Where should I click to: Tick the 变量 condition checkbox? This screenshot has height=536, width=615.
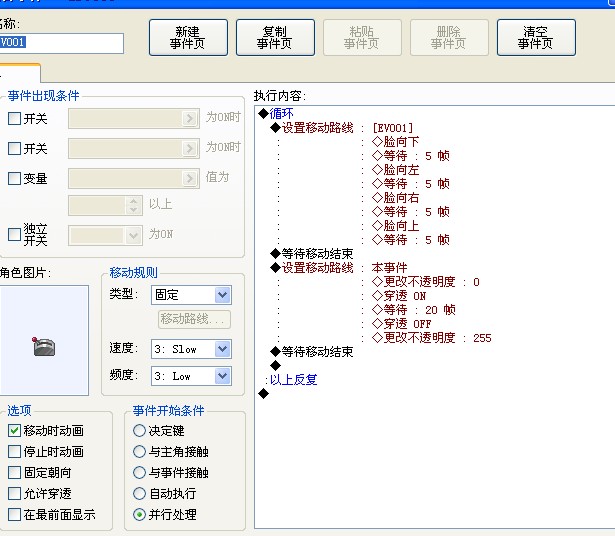(x=15, y=178)
